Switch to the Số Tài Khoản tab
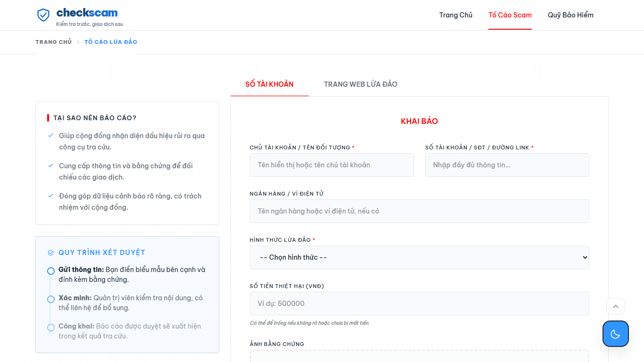This screenshot has height=362, width=644. [270, 84]
